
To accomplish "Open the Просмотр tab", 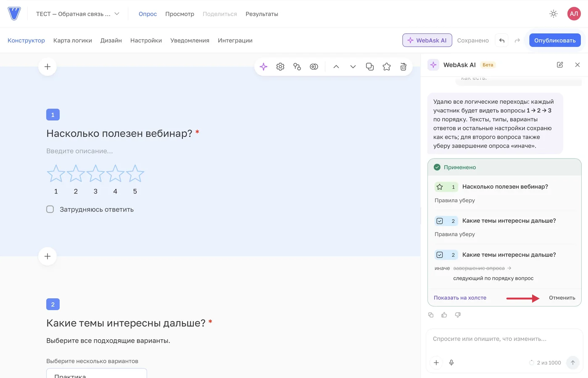I will [179, 14].
